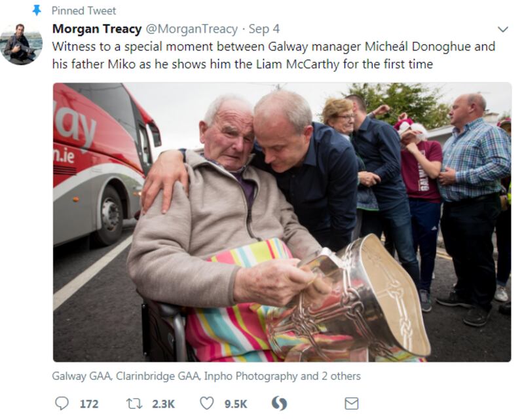The width and height of the screenshot is (524, 420).
Task: Send tweet via envelope direct message icon
Action: point(352,404)
